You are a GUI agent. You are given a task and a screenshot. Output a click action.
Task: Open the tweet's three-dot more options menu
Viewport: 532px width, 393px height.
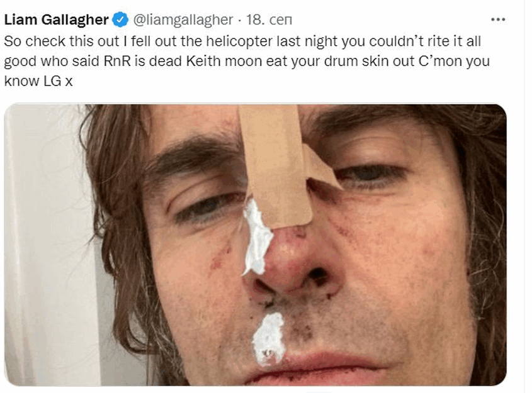[498, 19]
